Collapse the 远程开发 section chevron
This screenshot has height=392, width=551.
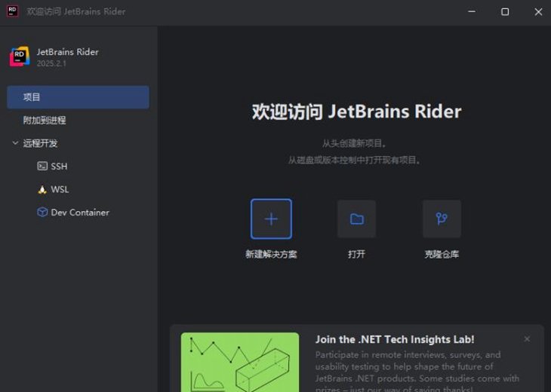point(15,142)
